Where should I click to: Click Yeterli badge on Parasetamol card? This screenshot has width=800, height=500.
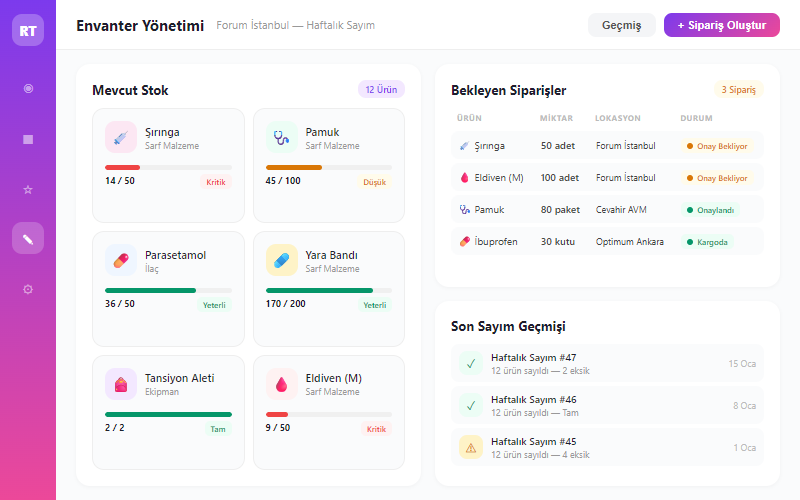pos(214,305)
